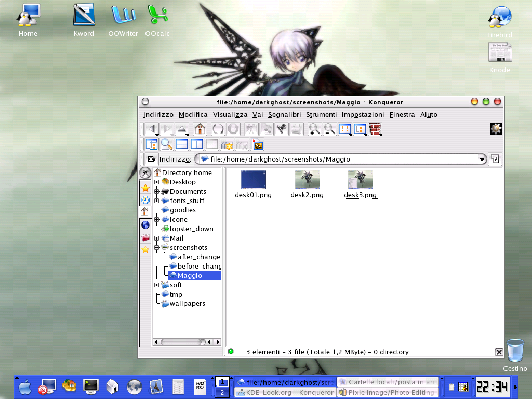Click the Forward arrow toolbar button
This screenshot has width=532, height=399.
click(x=167, y=129)
